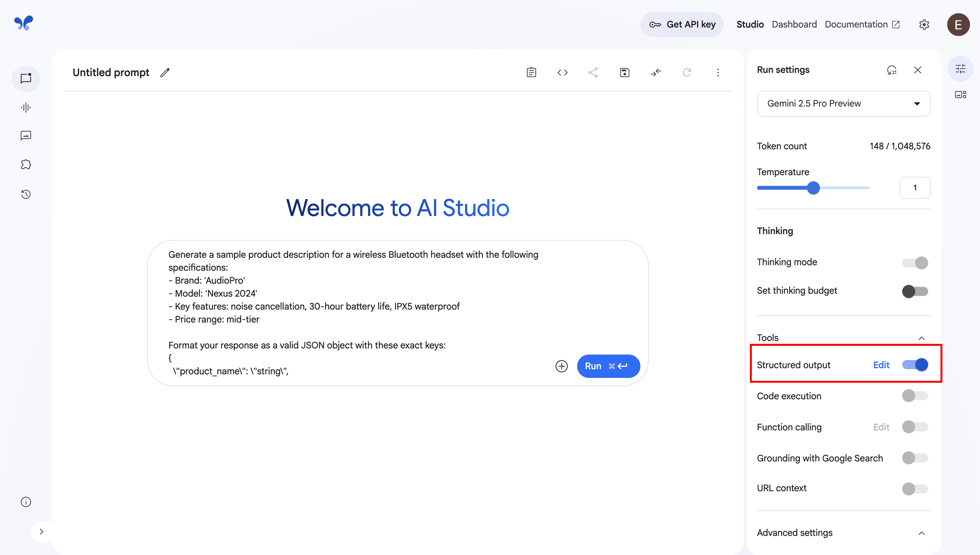
Task: Enable the Code execution toggle
Action: (915, 396)
